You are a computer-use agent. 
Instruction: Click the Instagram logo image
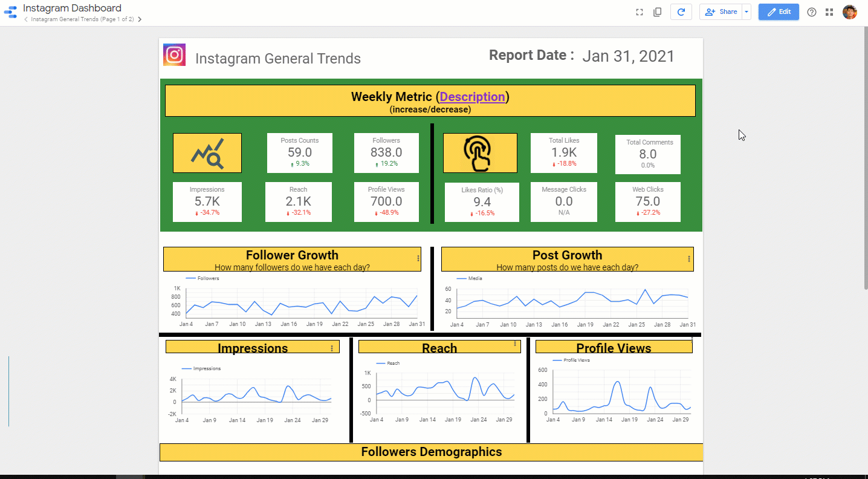(x=174, y=55)
